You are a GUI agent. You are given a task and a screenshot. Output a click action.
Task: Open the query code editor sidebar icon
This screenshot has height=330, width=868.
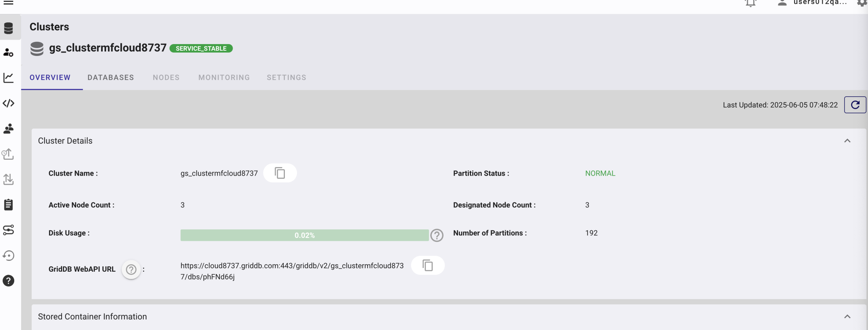[x=8, y=103]
